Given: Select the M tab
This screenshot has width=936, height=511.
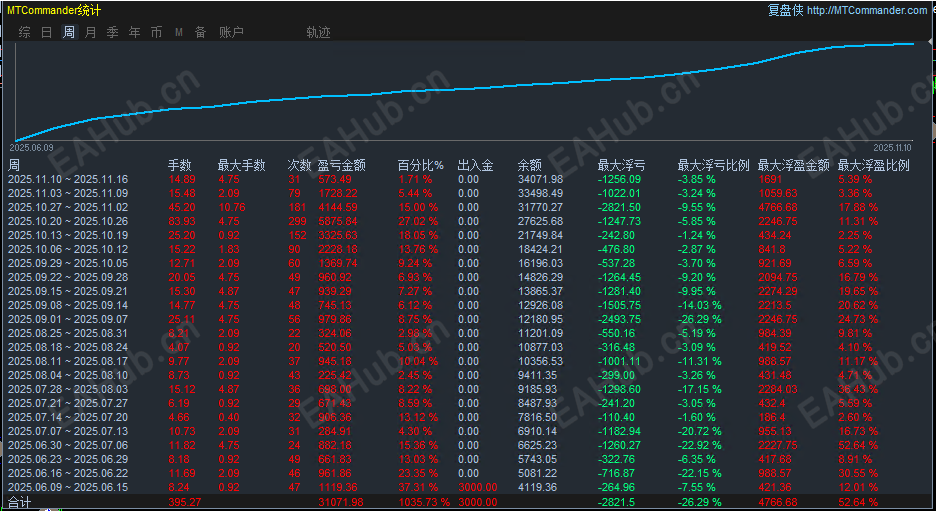Looking at the screenshot, I should [x=178, y=32].
